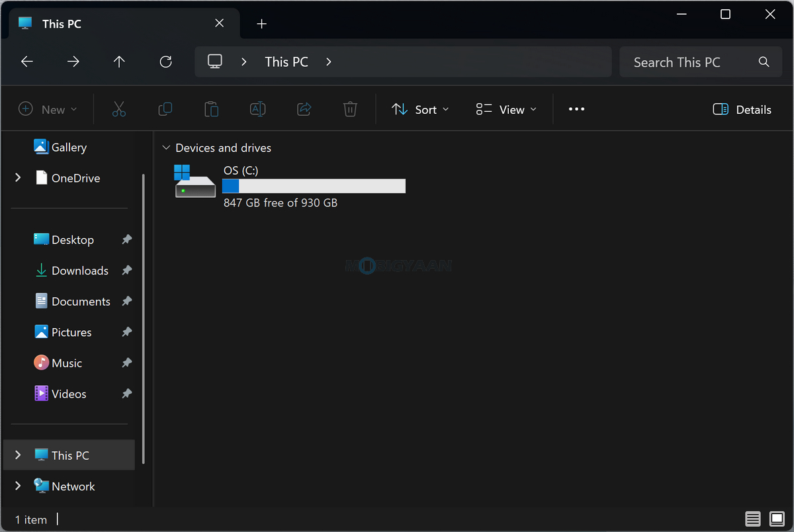Click This PC in the address breadcrumb
Viewport: 794px width, 532px height.
point(287,62)
